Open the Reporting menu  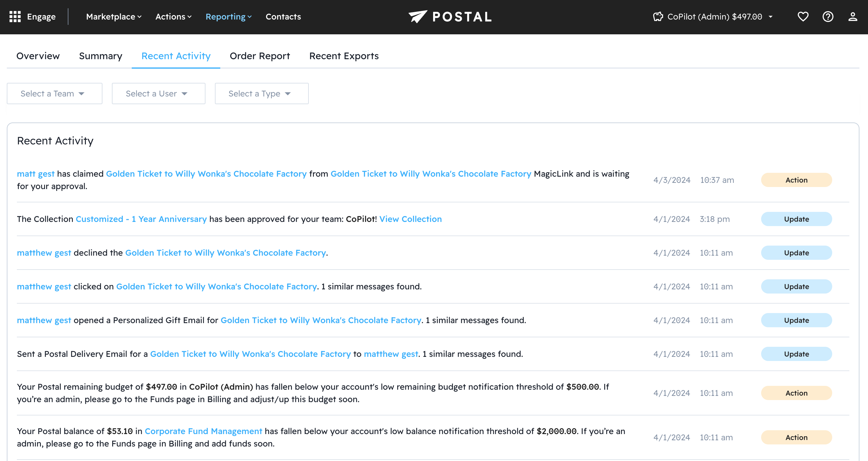coord(229,17)
